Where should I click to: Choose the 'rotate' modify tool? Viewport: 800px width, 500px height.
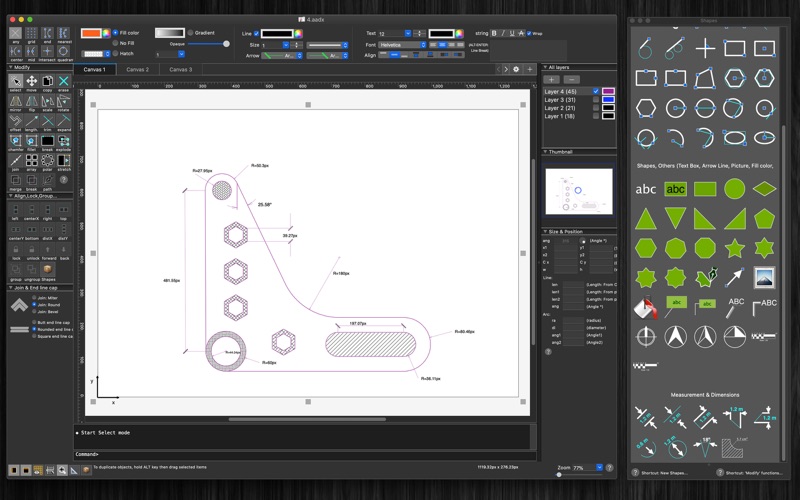tap(63, 101)
